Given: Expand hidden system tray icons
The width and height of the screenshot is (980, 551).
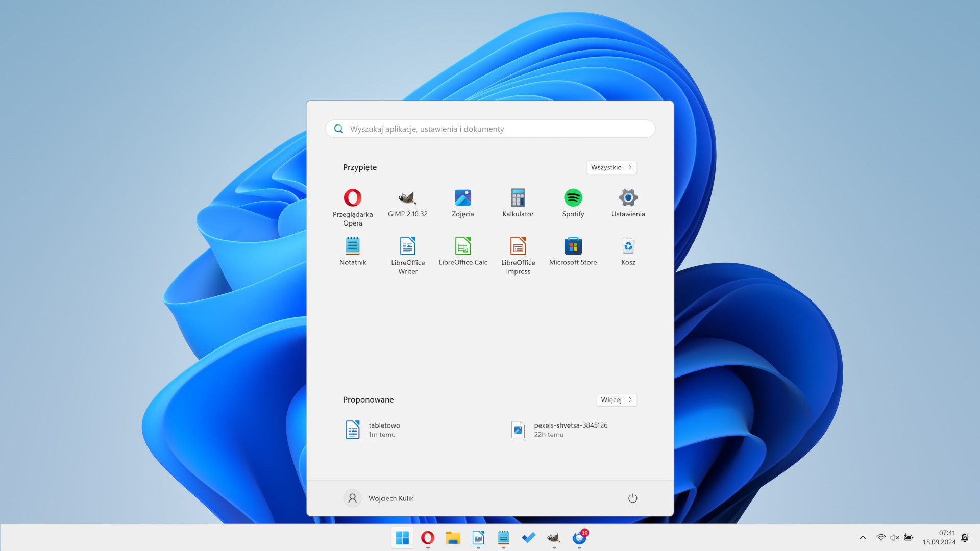Looking at the screenshot, I should point(863,538).
